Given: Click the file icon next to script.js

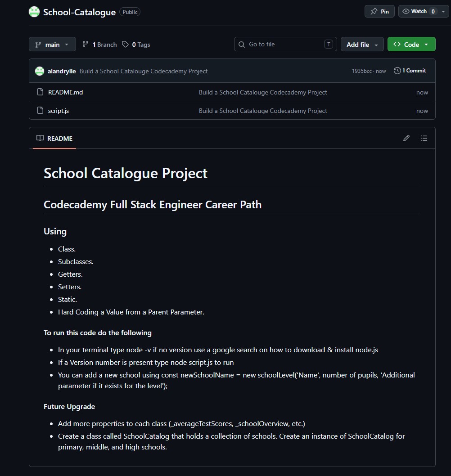Looking at the screenshot, I should [40, 110].
